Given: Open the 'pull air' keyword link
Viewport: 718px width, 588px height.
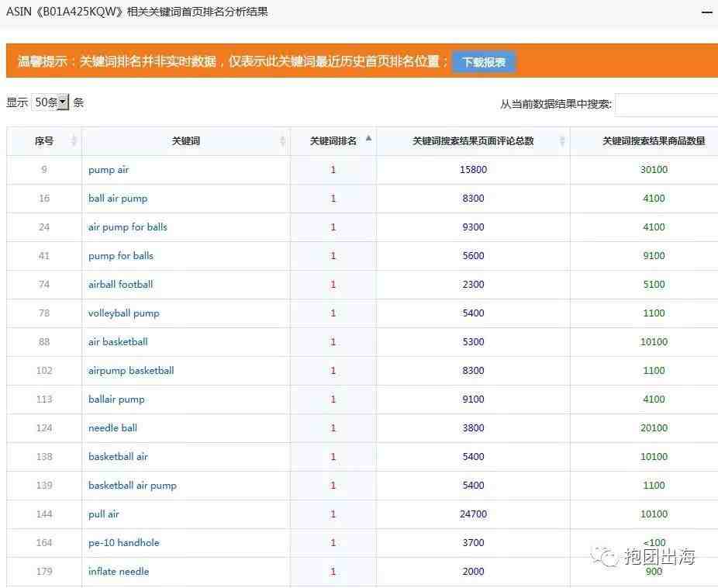Looking at the screenshot, I should tap(103, 514).
